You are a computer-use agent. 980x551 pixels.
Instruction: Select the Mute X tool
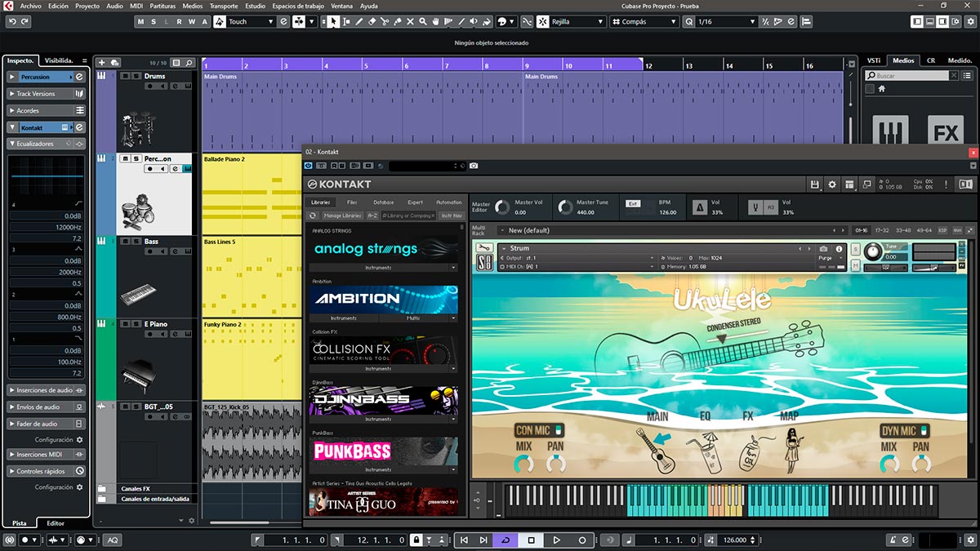tap(410, 21)
